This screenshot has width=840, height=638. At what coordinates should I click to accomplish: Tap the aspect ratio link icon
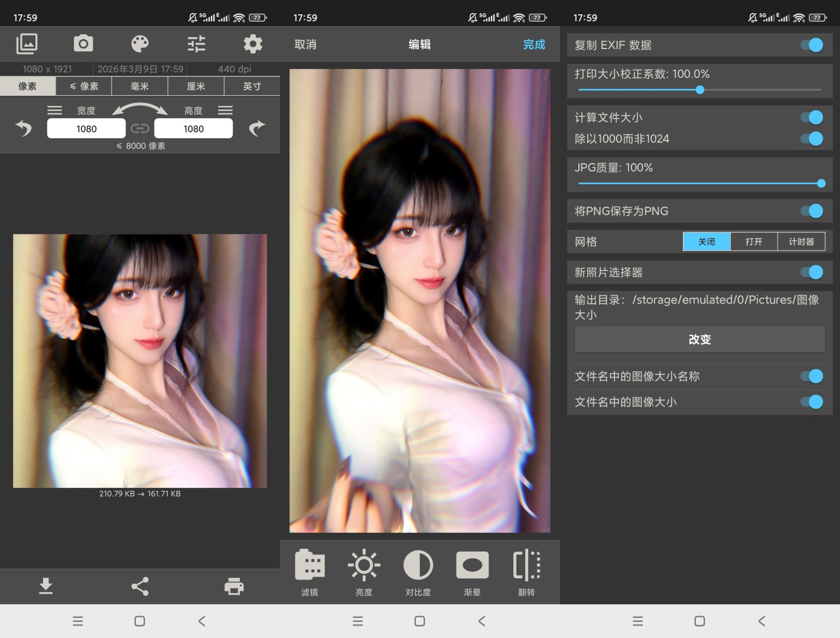point(140,128)
